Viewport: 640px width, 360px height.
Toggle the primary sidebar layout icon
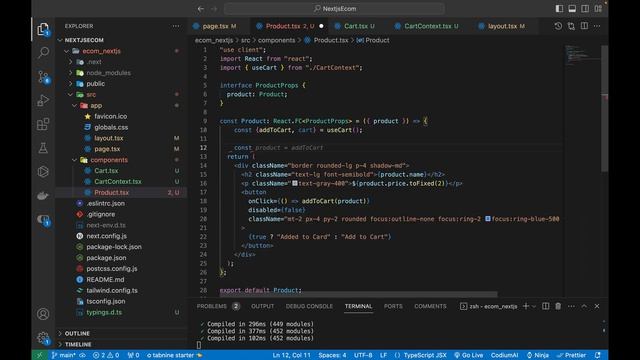click(x=559, y=9)
